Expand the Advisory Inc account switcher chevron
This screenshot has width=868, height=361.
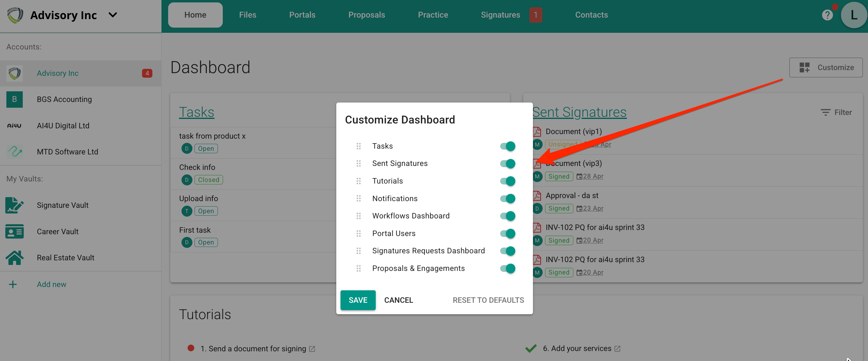113,15
